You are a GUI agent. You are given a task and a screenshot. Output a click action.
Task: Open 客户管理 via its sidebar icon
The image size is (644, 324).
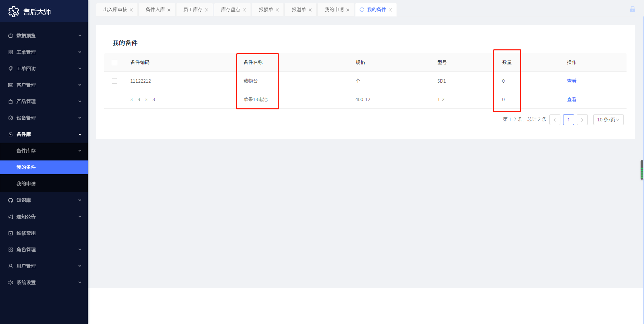tap(10, 85)
